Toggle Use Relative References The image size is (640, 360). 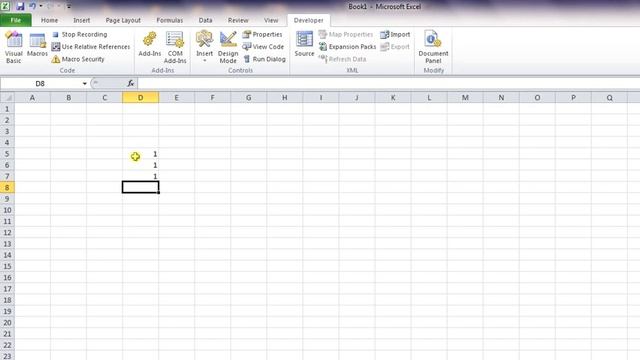click(91, 47)
